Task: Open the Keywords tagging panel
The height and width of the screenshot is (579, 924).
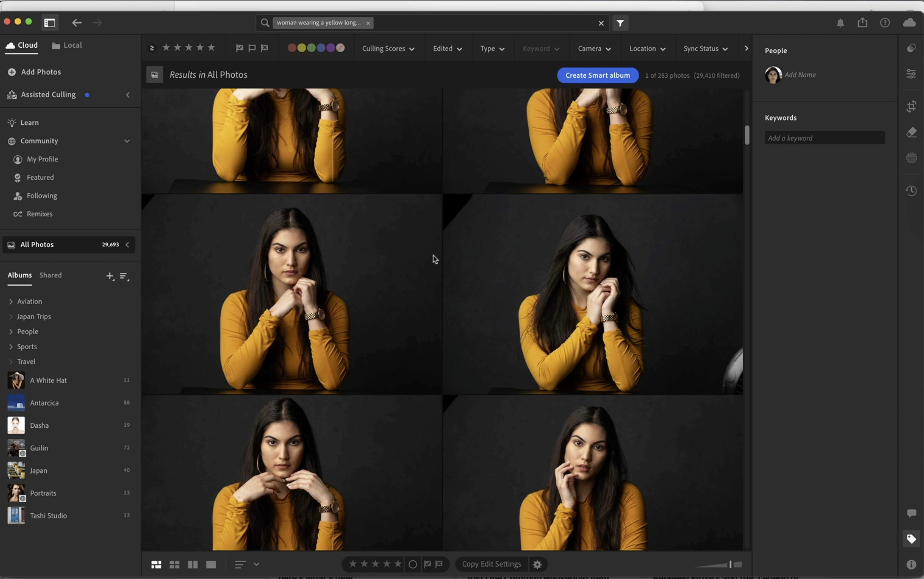Action: pyautogui.click(x=911, y=539)
